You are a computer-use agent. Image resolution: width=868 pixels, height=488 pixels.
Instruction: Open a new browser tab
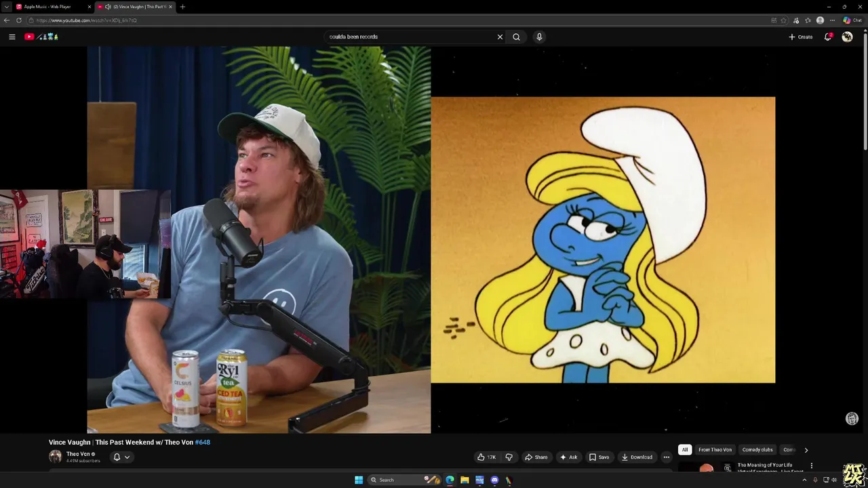point(182,7)
